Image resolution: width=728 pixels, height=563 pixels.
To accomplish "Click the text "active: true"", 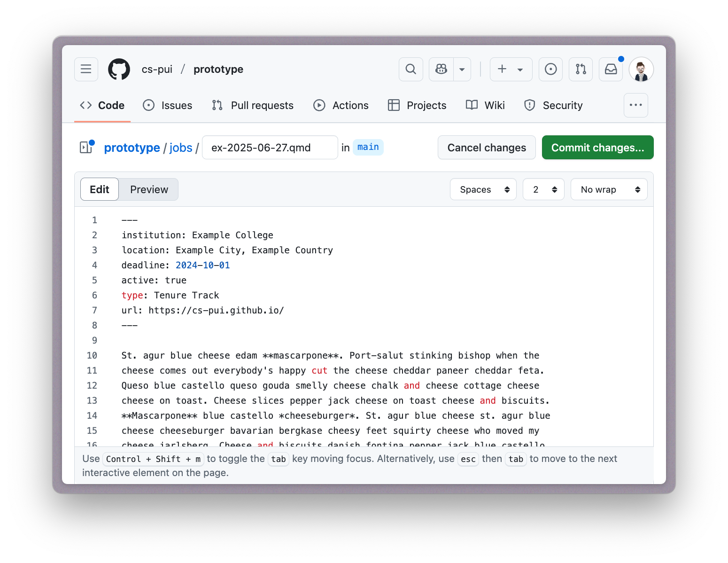I will click(154, 280).
